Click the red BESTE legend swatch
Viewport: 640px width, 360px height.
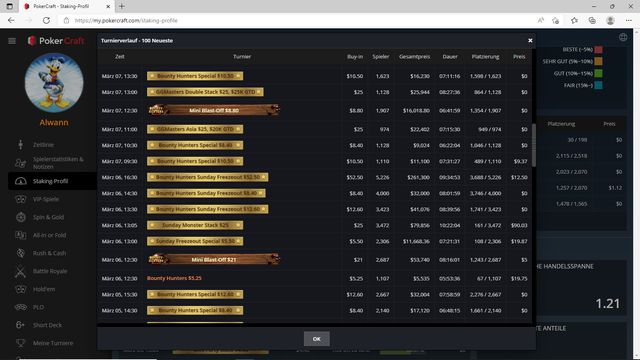coord(598,49)
